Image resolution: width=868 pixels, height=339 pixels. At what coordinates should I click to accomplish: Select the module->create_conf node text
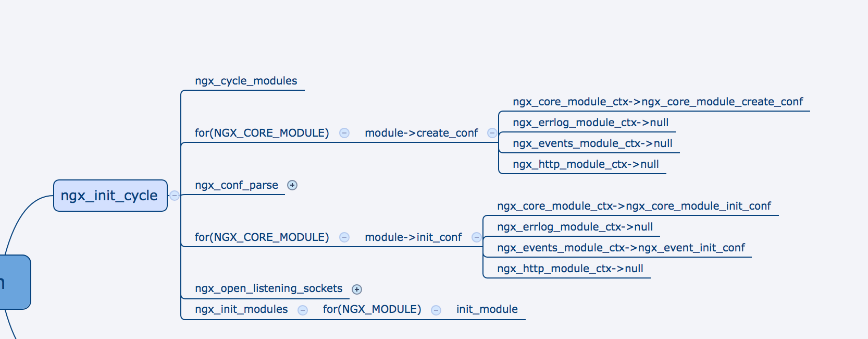tap(421, 133)
